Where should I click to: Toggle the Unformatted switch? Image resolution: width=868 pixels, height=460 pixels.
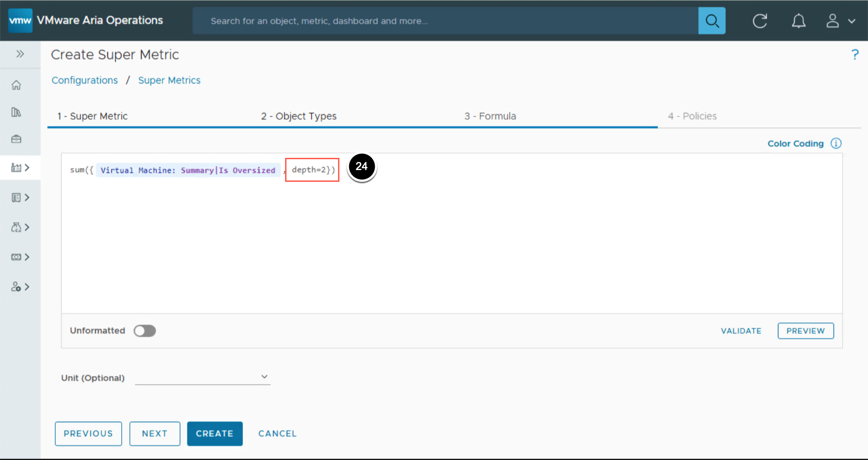(145, 331)
